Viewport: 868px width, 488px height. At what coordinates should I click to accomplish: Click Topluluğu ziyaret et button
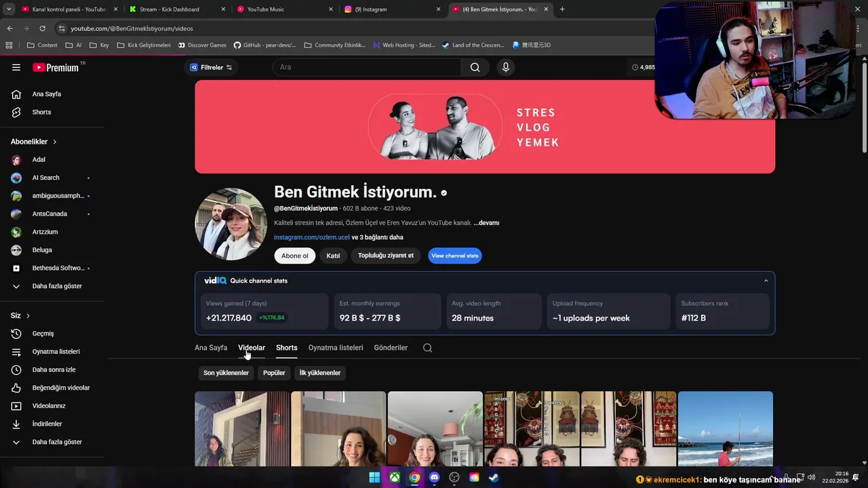point(386,256)
